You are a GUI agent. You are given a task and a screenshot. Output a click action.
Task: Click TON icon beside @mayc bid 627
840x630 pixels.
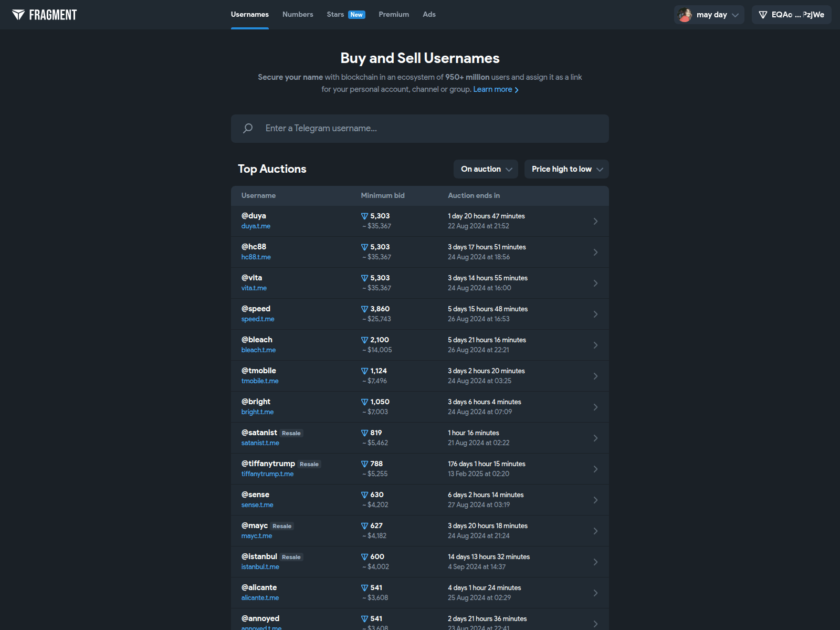tap(364, 526)
